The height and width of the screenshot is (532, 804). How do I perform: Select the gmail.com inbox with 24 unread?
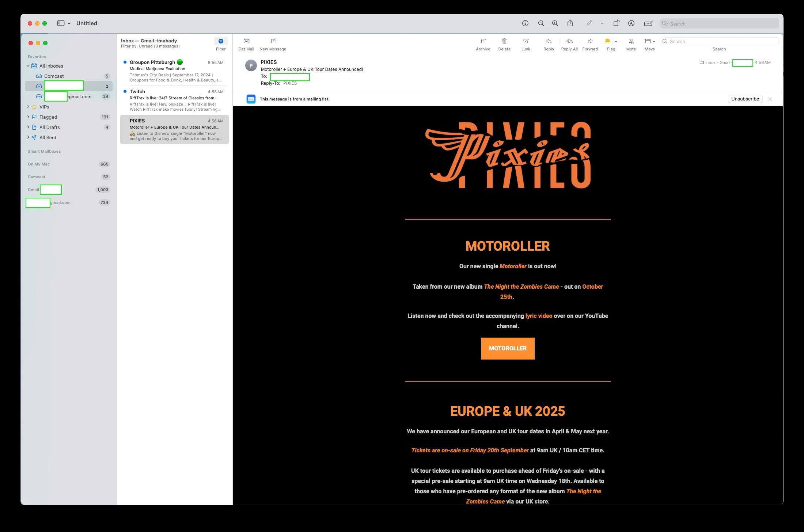[69, 96]
